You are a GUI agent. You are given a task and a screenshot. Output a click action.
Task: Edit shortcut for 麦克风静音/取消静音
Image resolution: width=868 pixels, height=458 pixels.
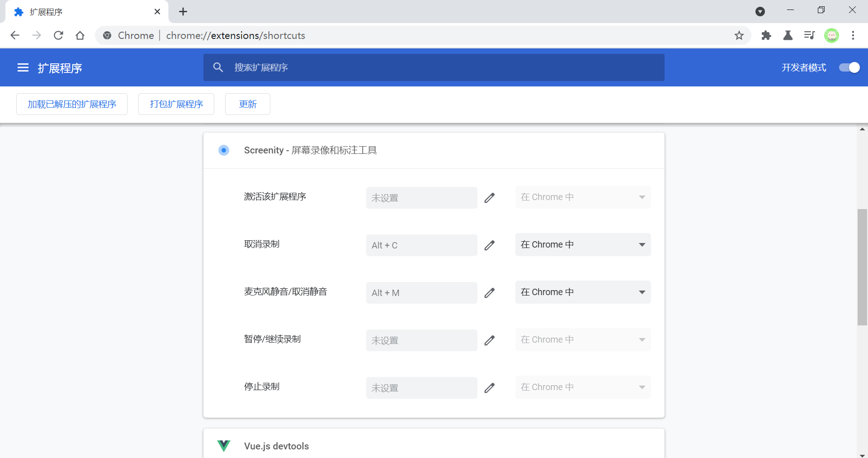pos(490,293)
